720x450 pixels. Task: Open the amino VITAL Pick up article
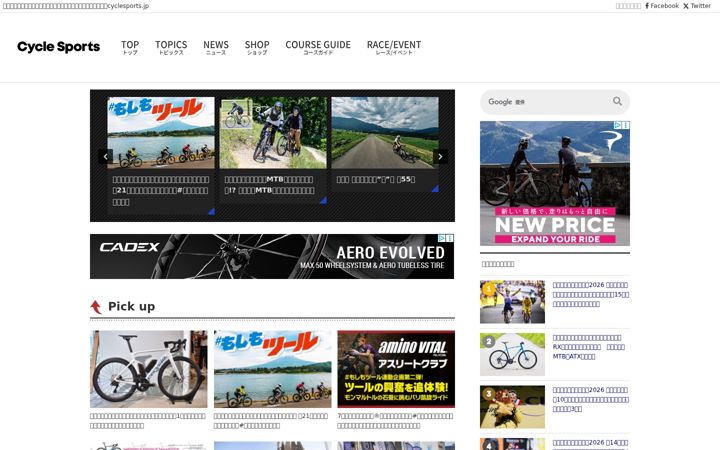click(396, 369)
